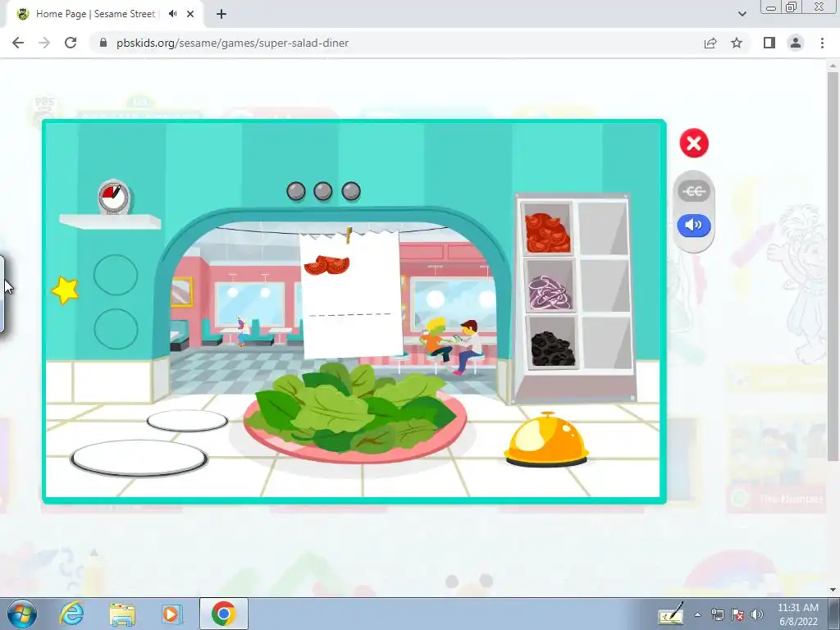The image size is (840, 630).
Task: Mute the game sound with the blue speaker button
Action: 694,225
